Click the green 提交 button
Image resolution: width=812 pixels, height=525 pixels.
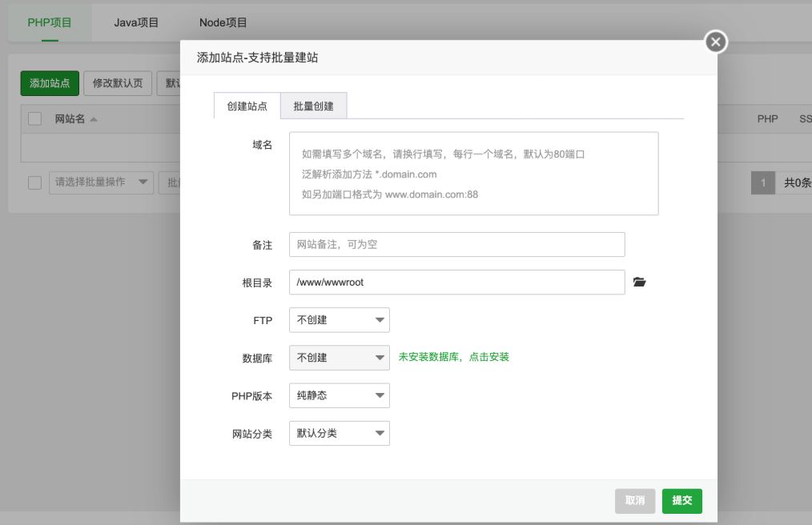tap(682, 501)
